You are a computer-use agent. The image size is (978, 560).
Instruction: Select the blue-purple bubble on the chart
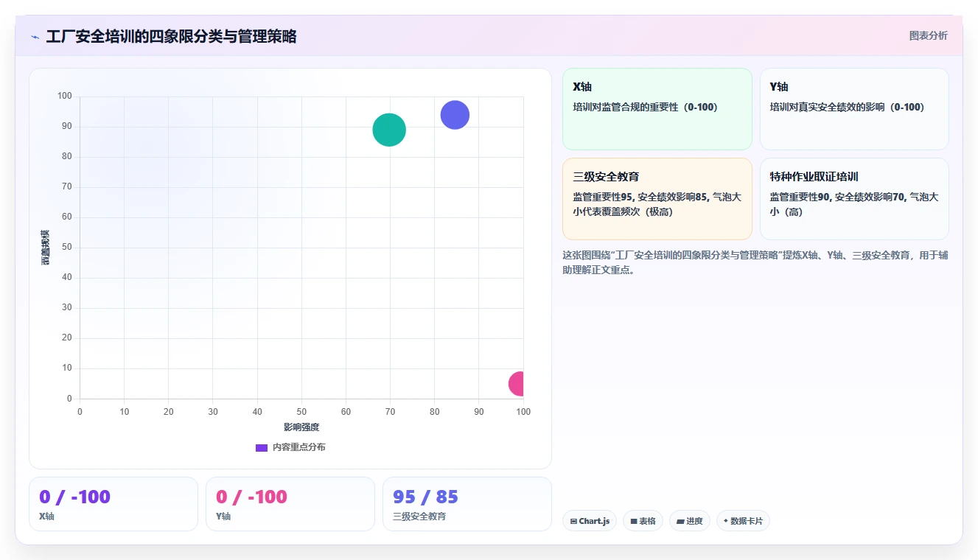click(x=455, y=114)
